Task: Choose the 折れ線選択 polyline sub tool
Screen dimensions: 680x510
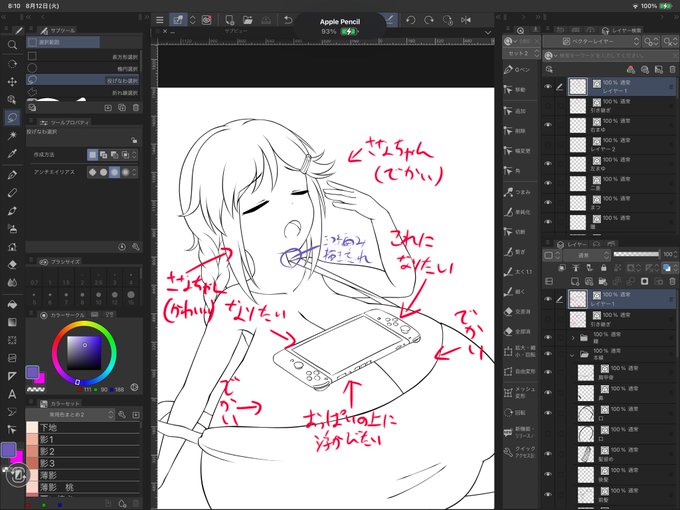Action: point(83,92)
